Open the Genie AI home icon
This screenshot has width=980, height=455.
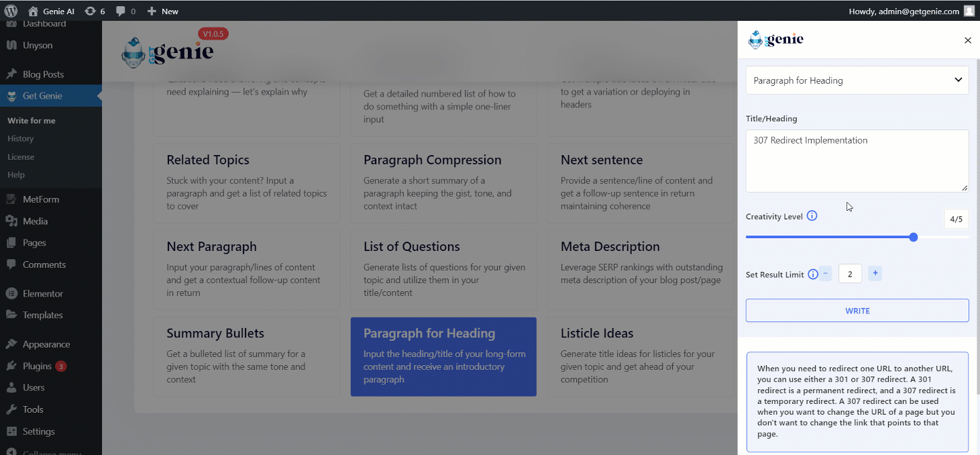[x=33, y=11]
